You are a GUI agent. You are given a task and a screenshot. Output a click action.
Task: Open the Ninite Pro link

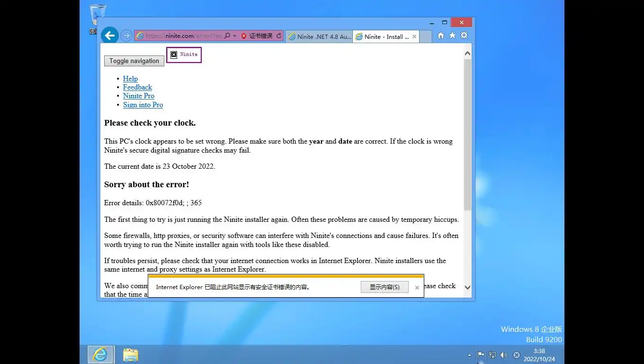[x=139, y=96]
